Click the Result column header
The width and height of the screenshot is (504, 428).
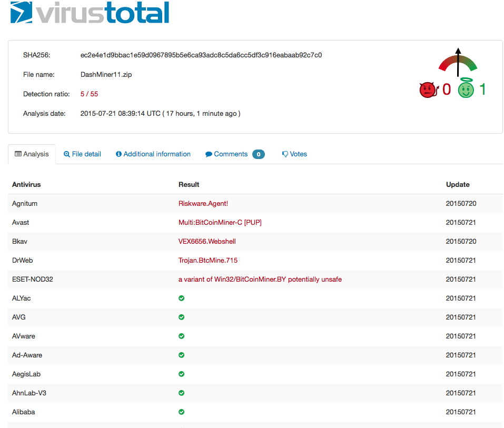pyautogui.click(x=189, y=185)
